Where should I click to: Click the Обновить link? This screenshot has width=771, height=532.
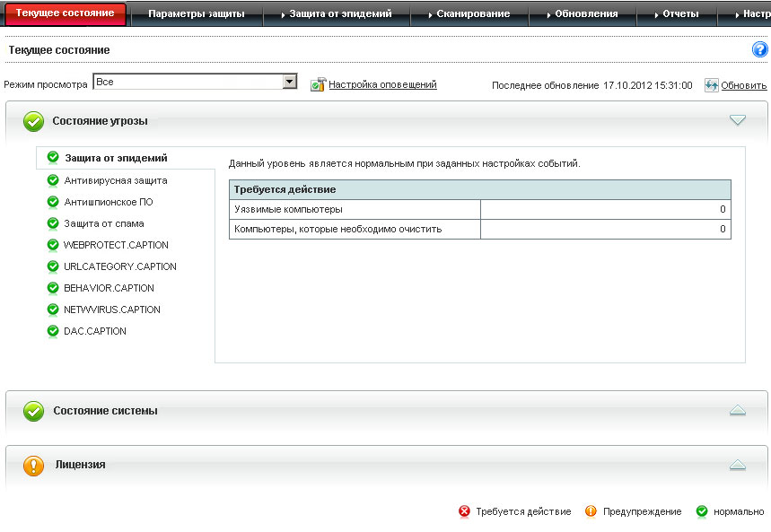tap(744, 85)
